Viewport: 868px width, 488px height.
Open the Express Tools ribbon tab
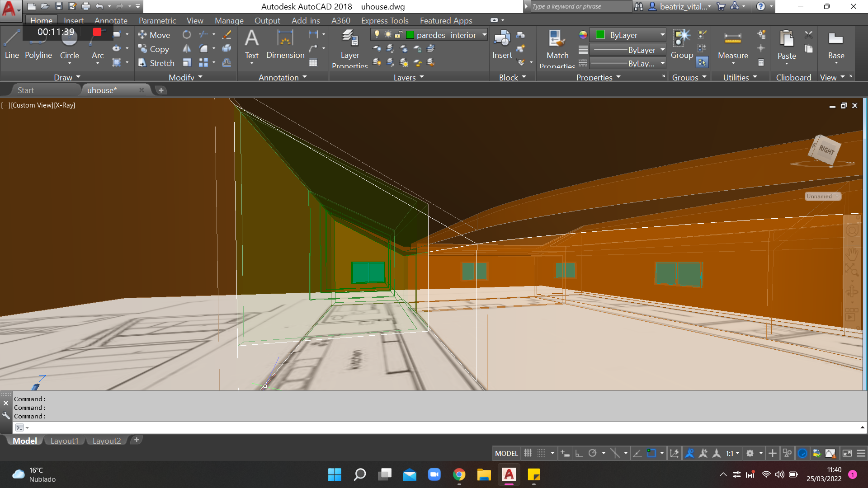(x=385, y=20)
